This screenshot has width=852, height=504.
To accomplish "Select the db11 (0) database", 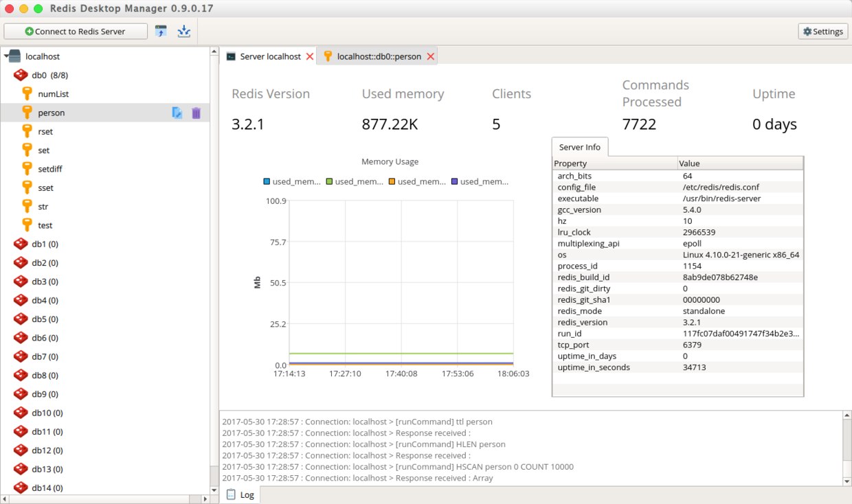I will (x=47, y=431).
